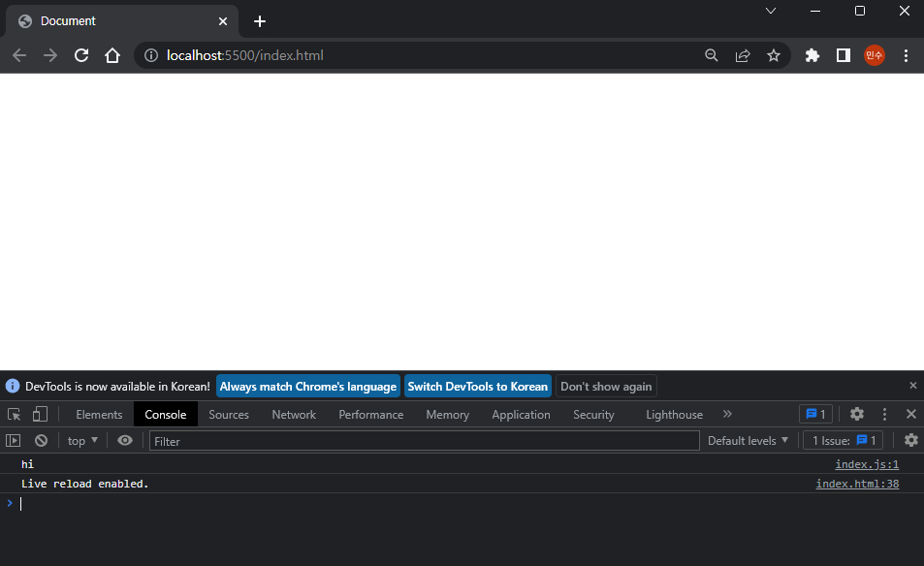This screenshot has width=924, height=566.
Task: Open the Chrome profile avatar
Action: pos(875,55)
